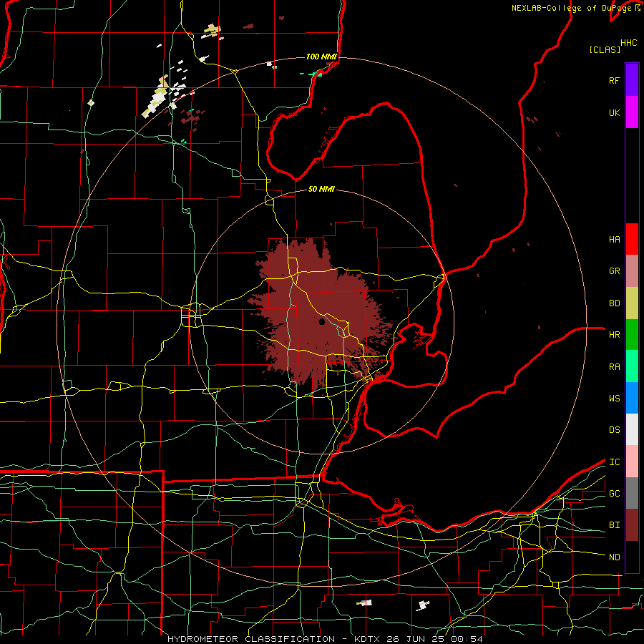Click the GR legend color swatch
The height and width of the screenshot is (644, 644).
point(632,271)
